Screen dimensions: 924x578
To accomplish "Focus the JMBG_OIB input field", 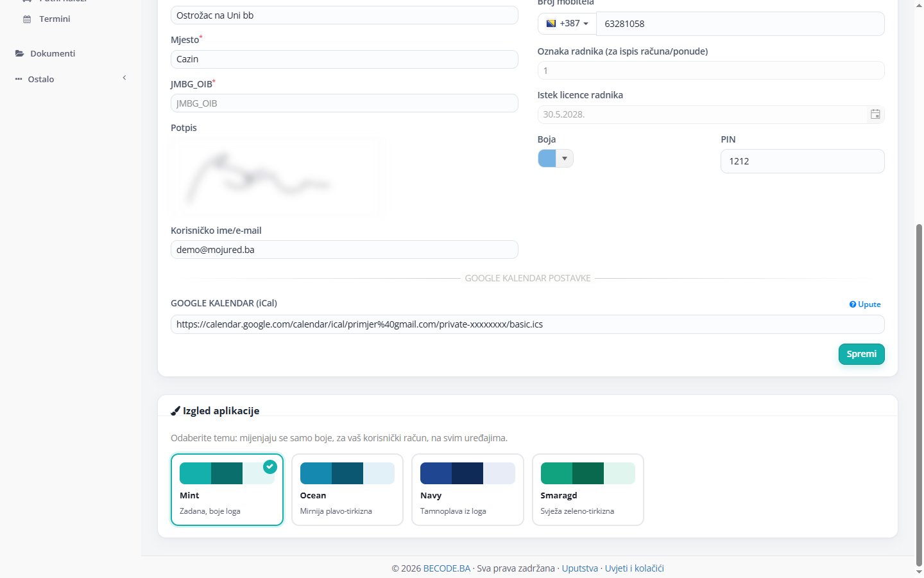I will (x=345, y=103).
